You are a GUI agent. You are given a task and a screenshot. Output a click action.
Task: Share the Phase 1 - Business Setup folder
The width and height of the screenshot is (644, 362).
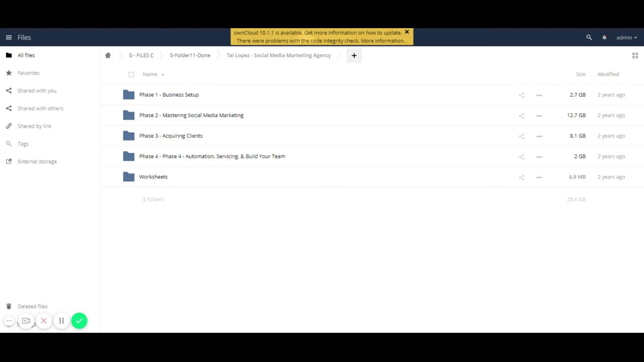pos(521,95)
